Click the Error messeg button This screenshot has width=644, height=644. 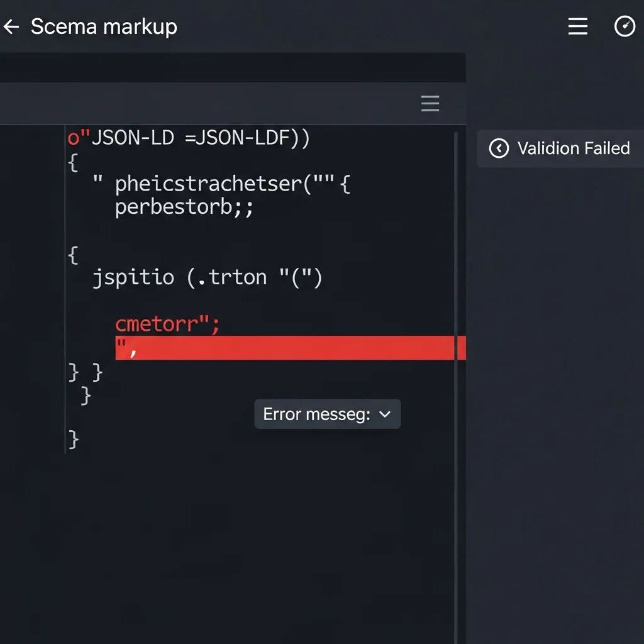[x=327, y=414]
